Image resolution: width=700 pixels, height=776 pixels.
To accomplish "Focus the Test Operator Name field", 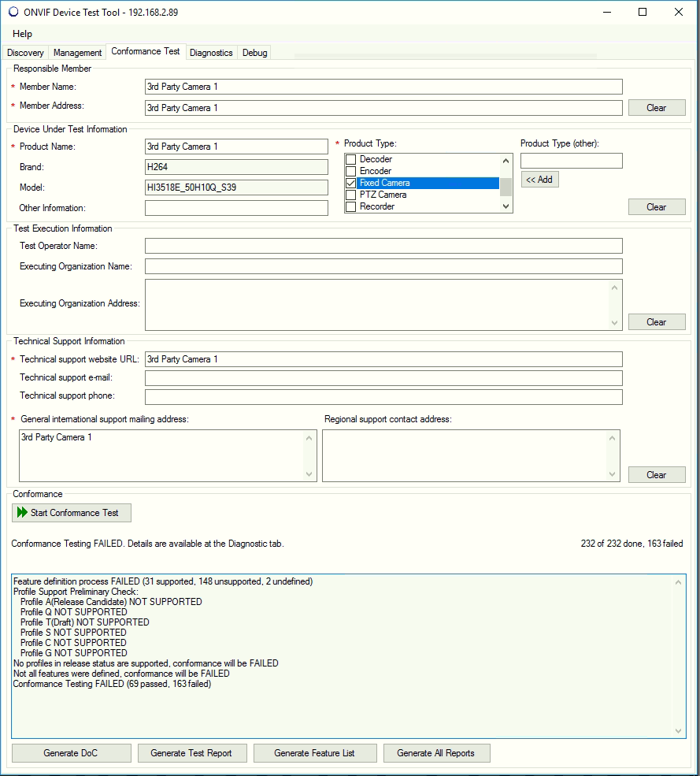I will (383, 247).
